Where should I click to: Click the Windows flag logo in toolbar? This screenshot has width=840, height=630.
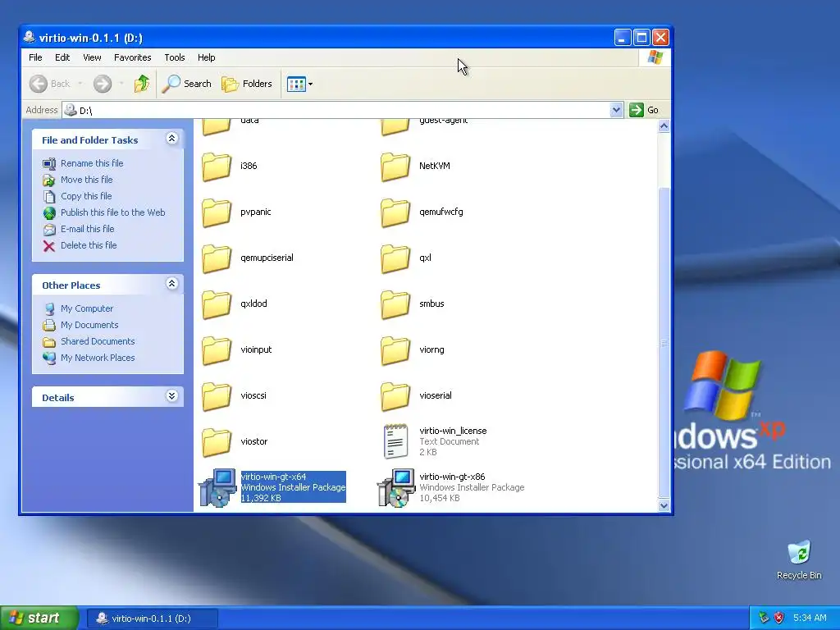tap(655, 57)
